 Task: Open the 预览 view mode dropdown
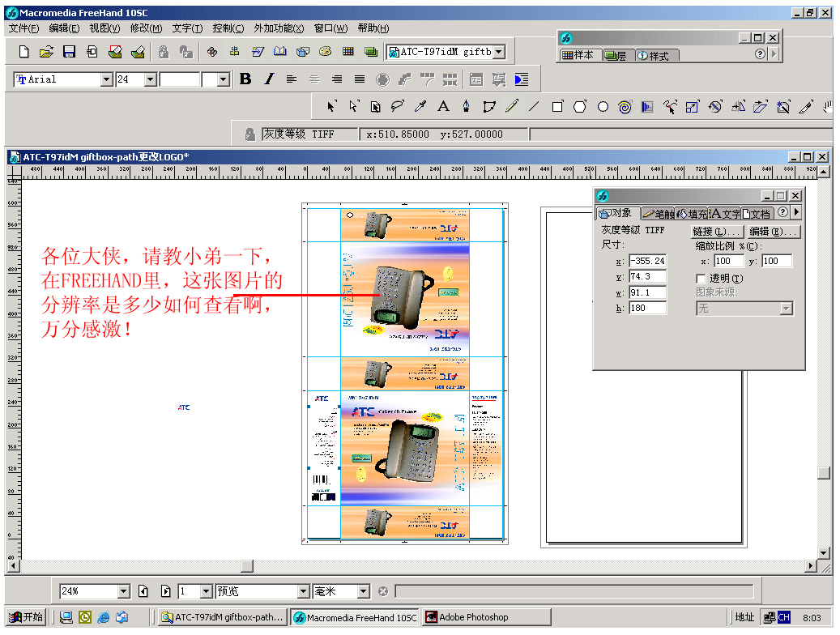303,591
